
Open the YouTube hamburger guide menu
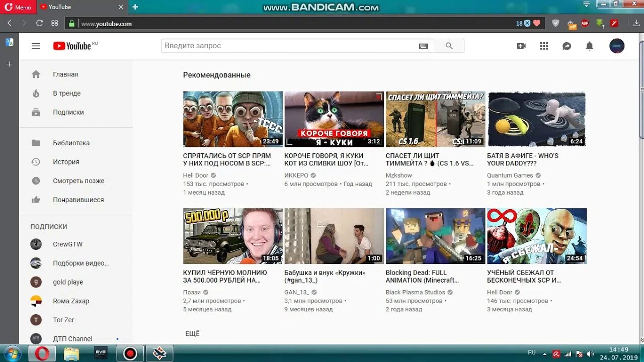36,46
